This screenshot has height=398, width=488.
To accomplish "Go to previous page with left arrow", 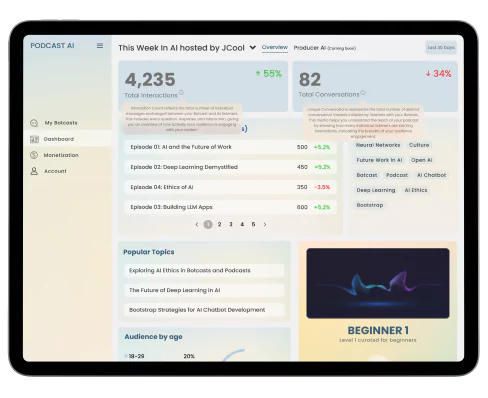I will 197,225.
